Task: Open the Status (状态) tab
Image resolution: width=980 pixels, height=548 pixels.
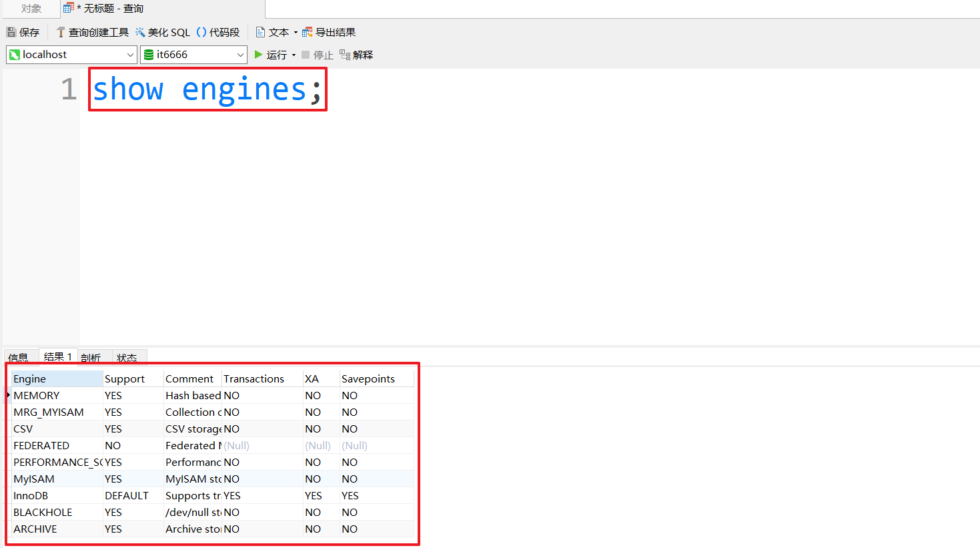Action: 127,358
